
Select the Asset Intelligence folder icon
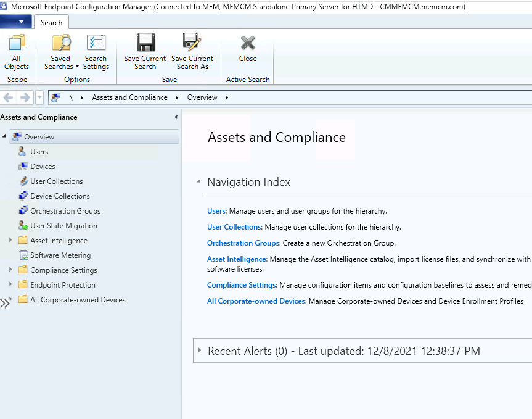(x=23, y=241)
